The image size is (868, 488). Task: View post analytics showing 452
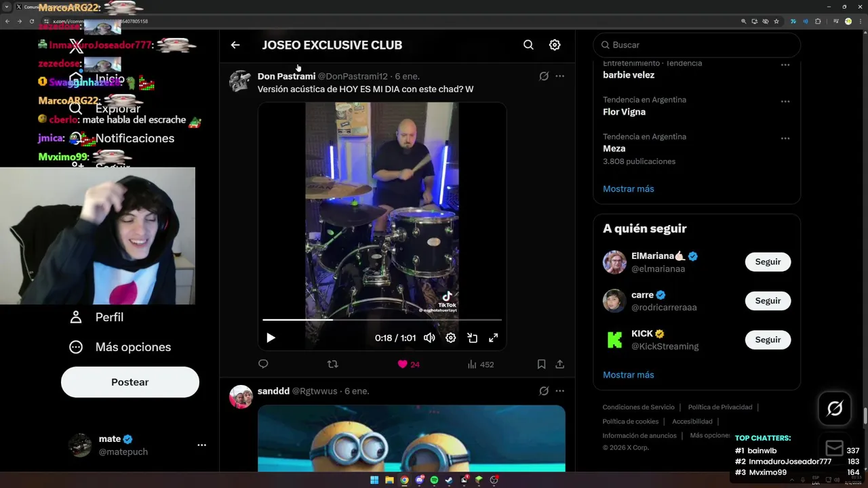click(481, 364)
